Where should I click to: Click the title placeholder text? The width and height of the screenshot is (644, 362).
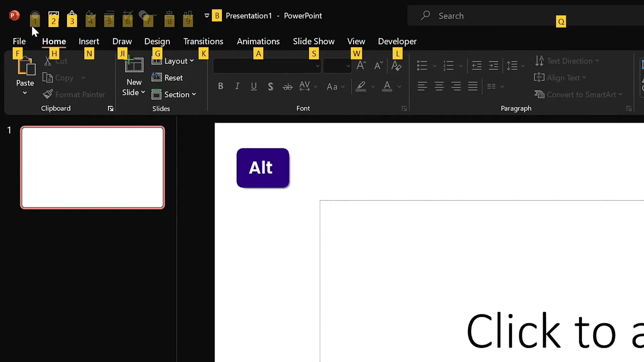point(555,330)
